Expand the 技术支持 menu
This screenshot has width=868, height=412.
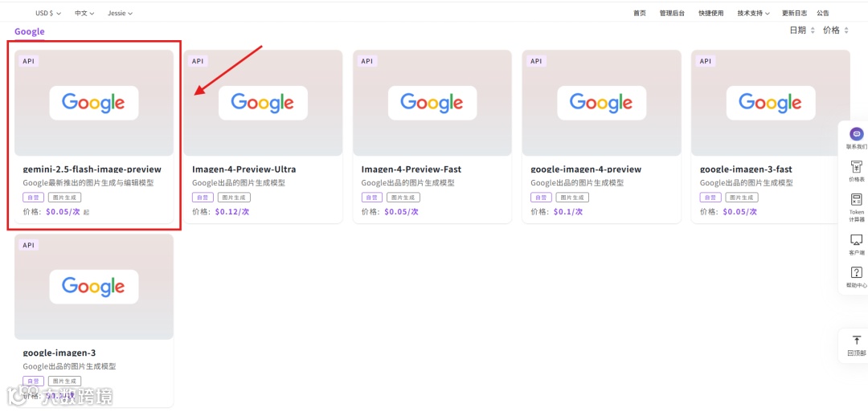click(x=753, y=14)
